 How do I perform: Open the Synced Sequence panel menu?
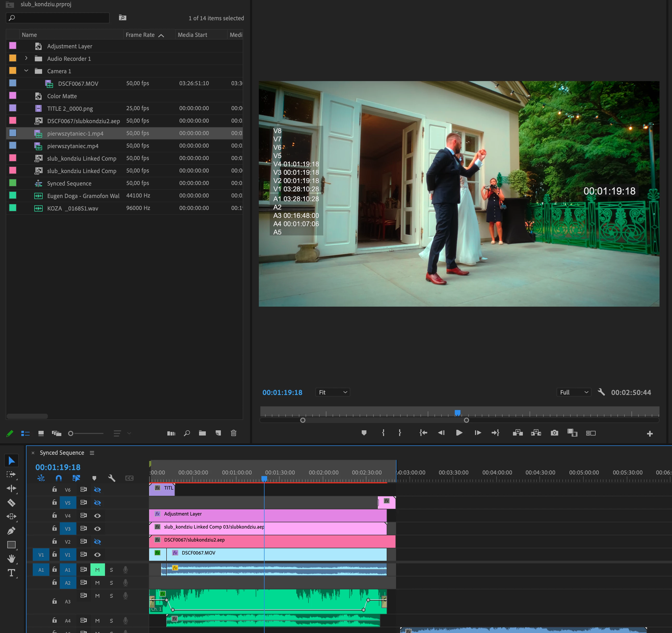[92, 453]
